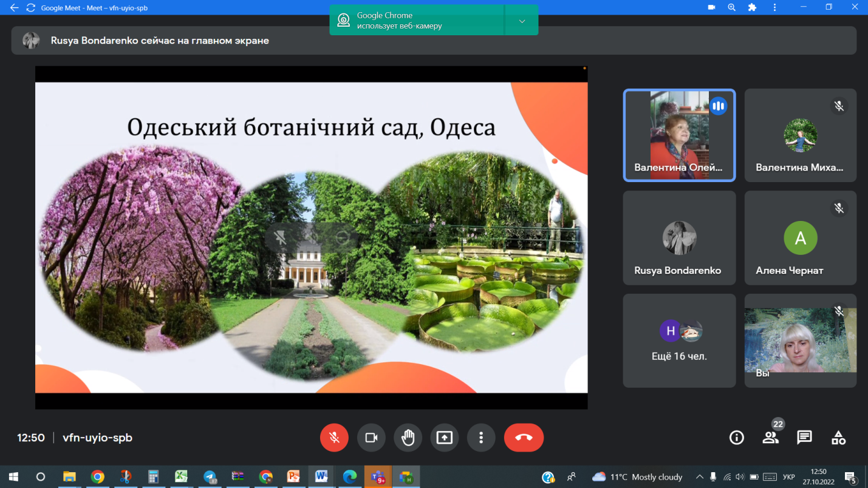
Task: Open the chat with everyone panel
Action: pos(804,438)
